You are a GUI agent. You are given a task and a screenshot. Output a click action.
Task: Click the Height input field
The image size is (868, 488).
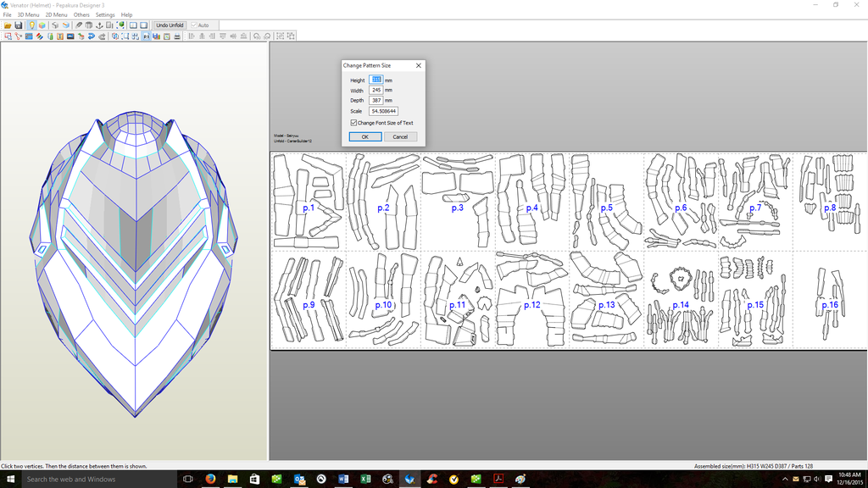coord(376,80)
